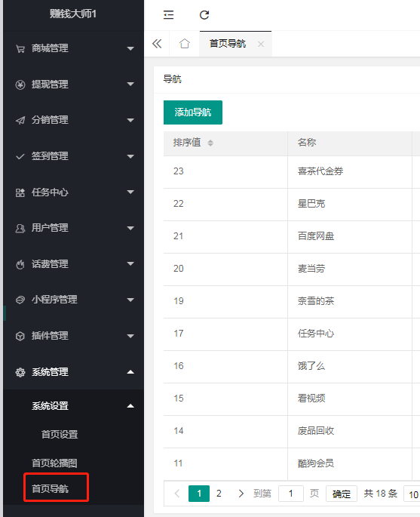The image size is (420, 517).
Task: Expand the 话费管理 dropdown arrow
Action: (130, 263)
